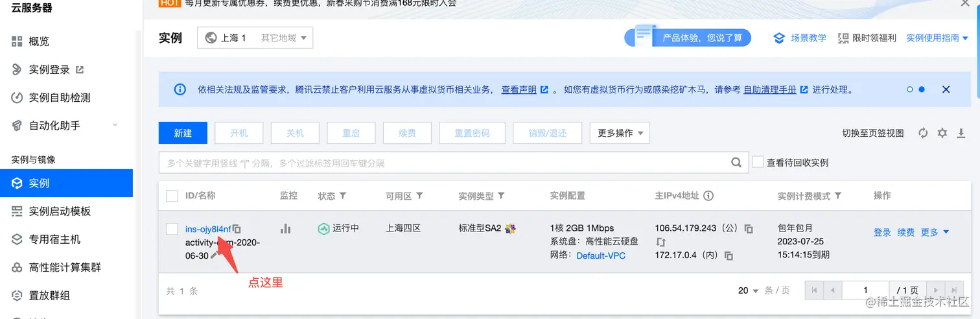The image size is (980, 319).
Task: Open the 自助清理手册 link
Action: 769,89
